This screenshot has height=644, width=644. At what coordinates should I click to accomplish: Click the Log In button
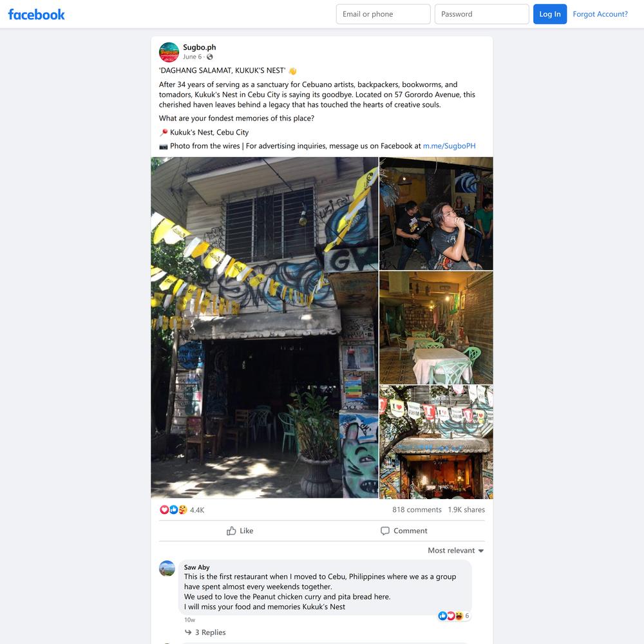click(x=550, y=14)
